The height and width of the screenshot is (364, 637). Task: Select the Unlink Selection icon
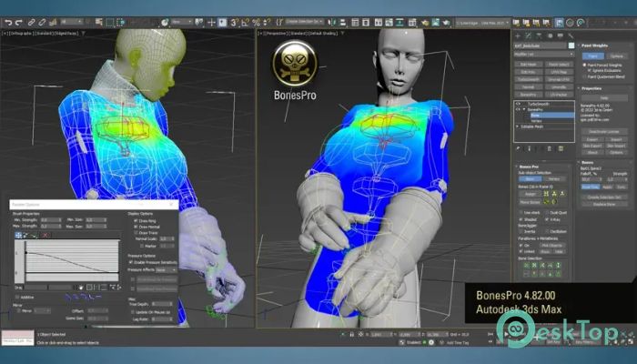[42, 23]
